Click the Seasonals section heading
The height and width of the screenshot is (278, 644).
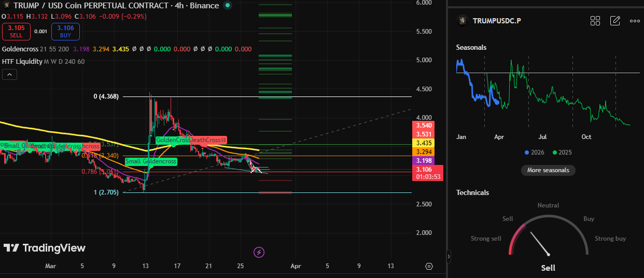[471, 47]
